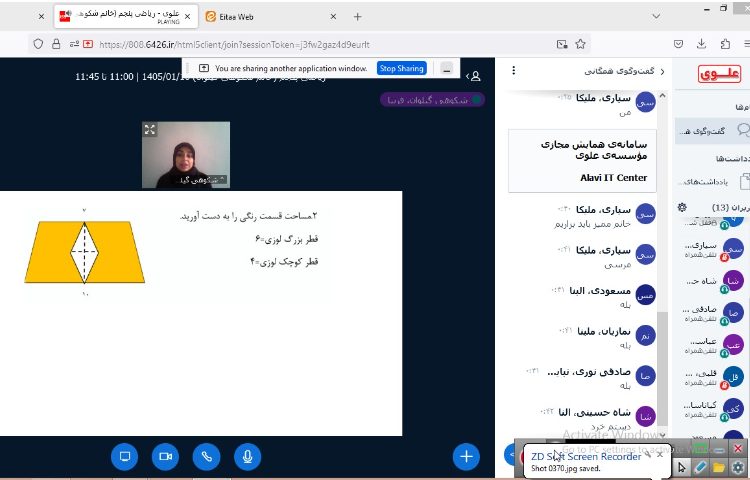750x480 pixels.
Task: Expand the teacher webcam to fullscreen
Action: 150,129
